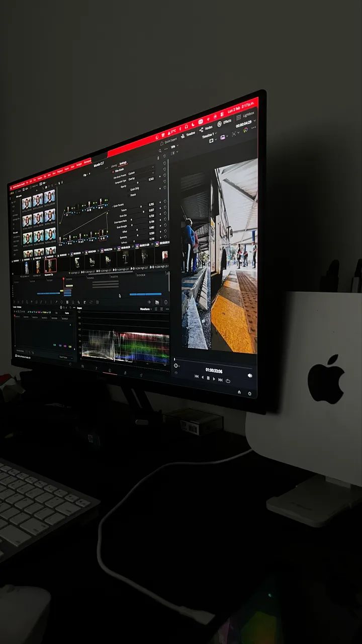This screenshot has height=644, width=362.
Task: Reset the Symmetry parameter icon
Action: (165, 231)
